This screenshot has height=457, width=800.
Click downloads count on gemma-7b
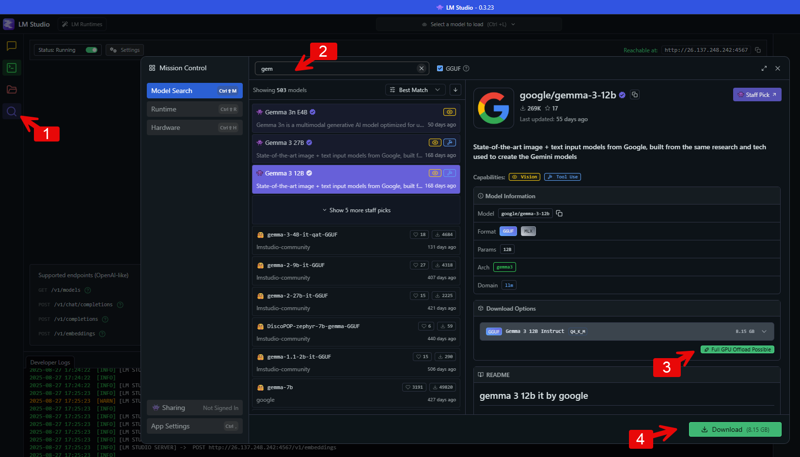tap(442, 387)
